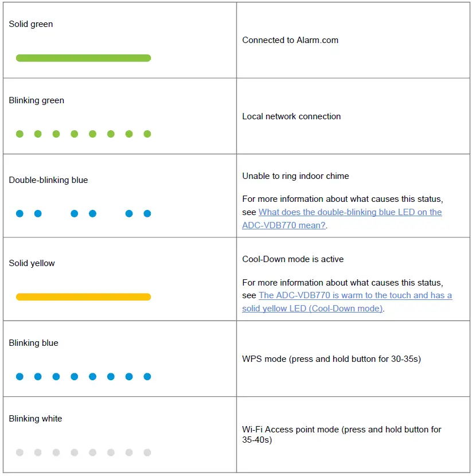Click the blinking white dots LED pattern
The width and height of the screenshot is (472, 476).
83,452
